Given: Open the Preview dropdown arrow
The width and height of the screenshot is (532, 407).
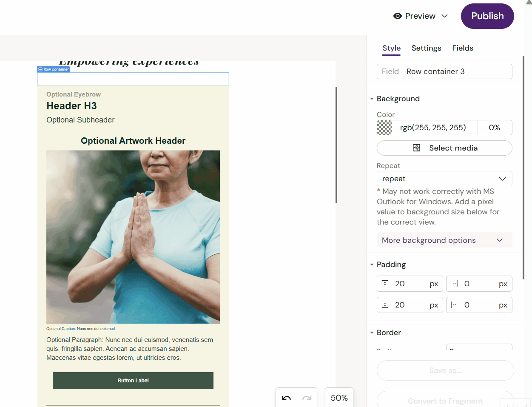Looking at the screenshot, I should [444, 16].
